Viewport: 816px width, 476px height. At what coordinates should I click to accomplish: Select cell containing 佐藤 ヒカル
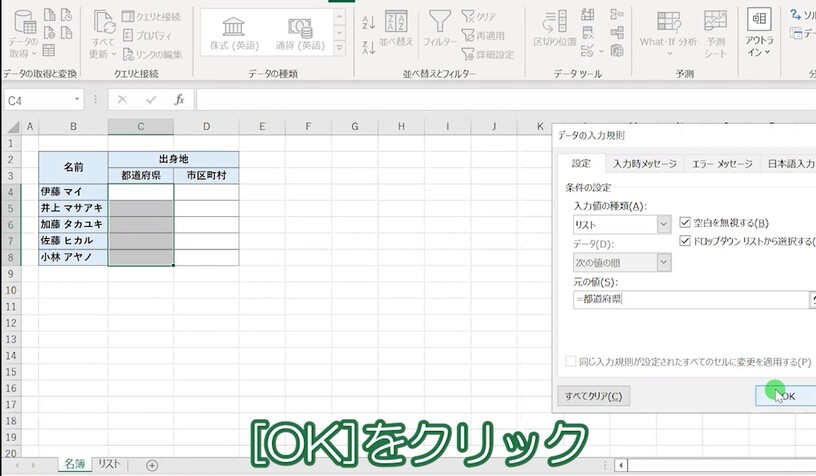point(73,241)
